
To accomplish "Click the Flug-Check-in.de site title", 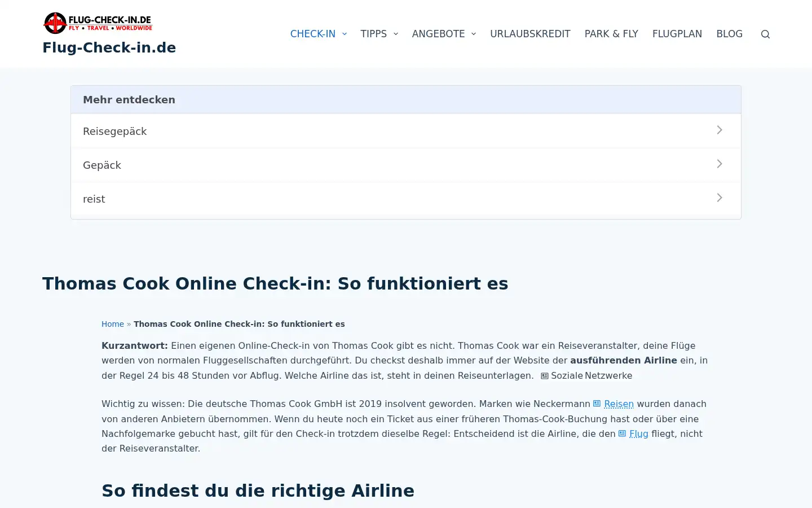I will pyautogui.click(x=109, y=47).
